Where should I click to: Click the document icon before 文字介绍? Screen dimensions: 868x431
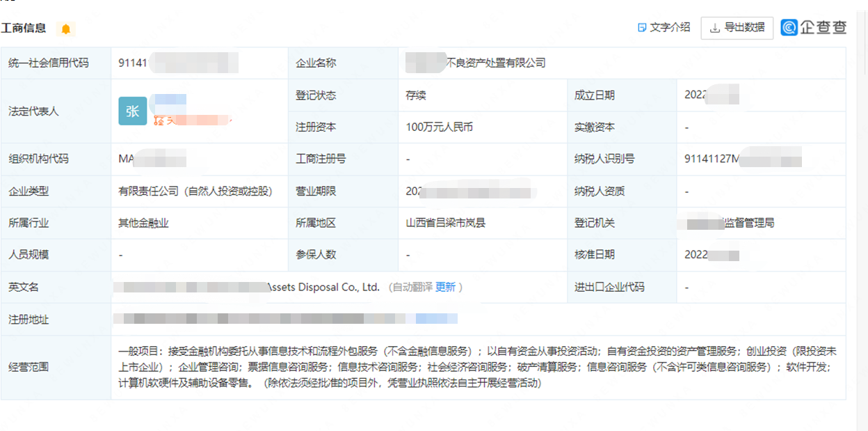click(641, 27)
